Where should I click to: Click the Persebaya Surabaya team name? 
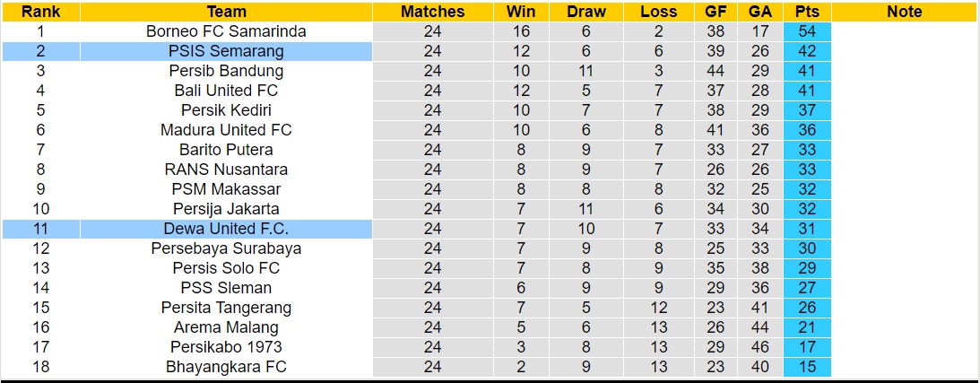click(x=226, y=248)
